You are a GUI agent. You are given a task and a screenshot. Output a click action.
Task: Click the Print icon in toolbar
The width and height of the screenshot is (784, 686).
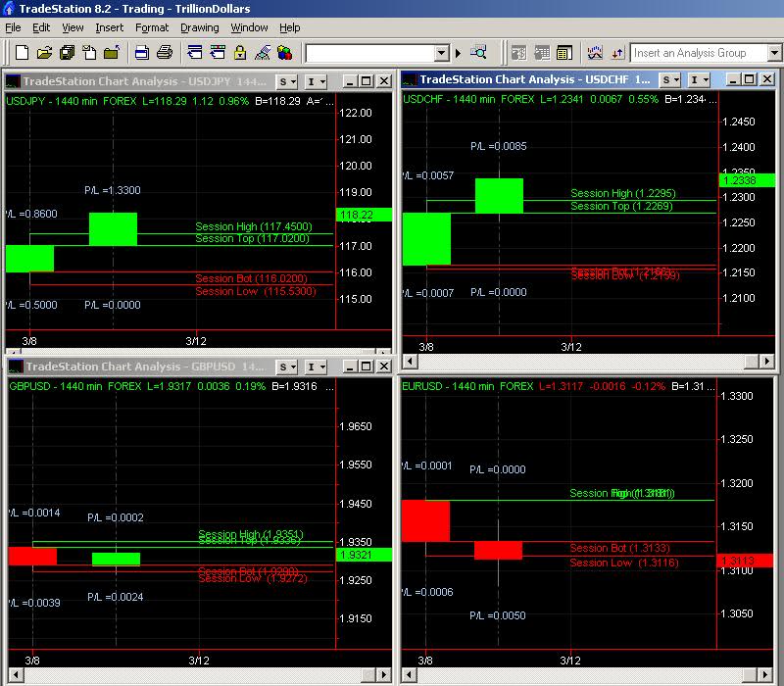tap(165, 53)
